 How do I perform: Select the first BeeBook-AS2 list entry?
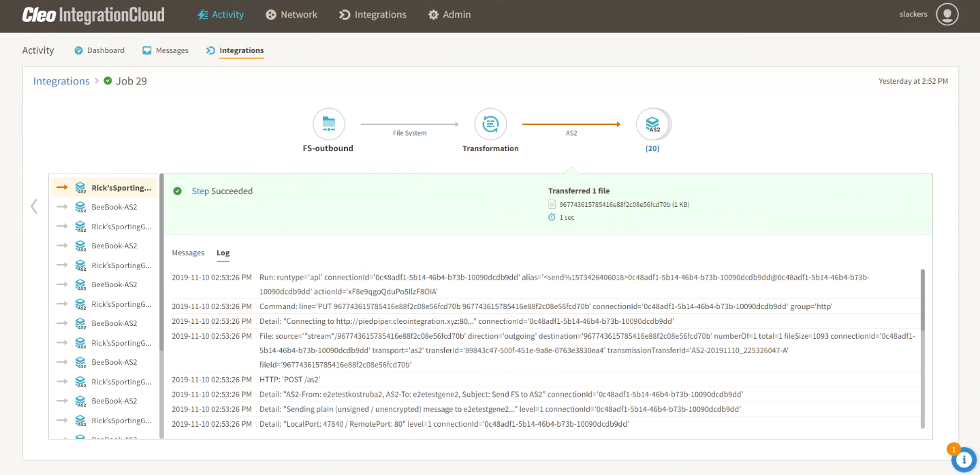(114, 207)
